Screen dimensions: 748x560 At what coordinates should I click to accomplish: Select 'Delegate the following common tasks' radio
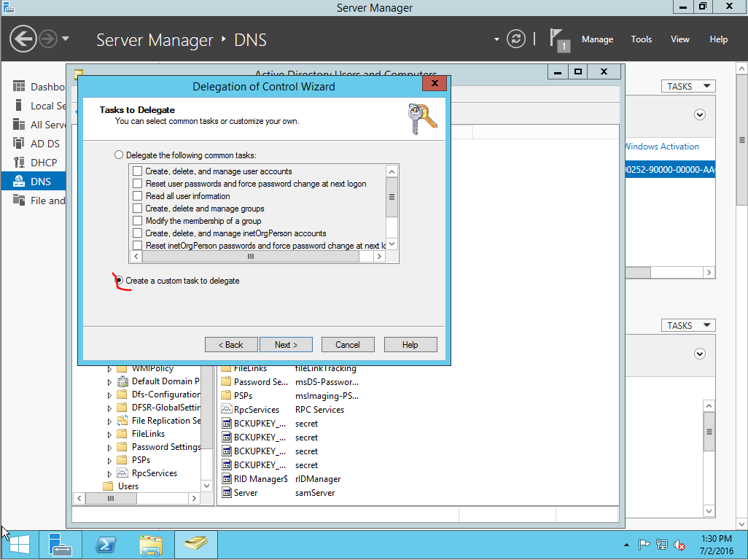click(119, 155)
